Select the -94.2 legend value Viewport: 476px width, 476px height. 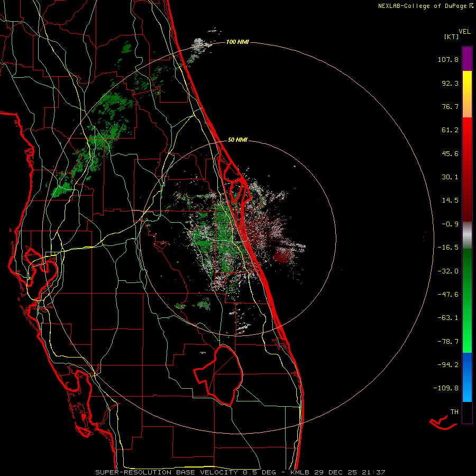point(448,365)
